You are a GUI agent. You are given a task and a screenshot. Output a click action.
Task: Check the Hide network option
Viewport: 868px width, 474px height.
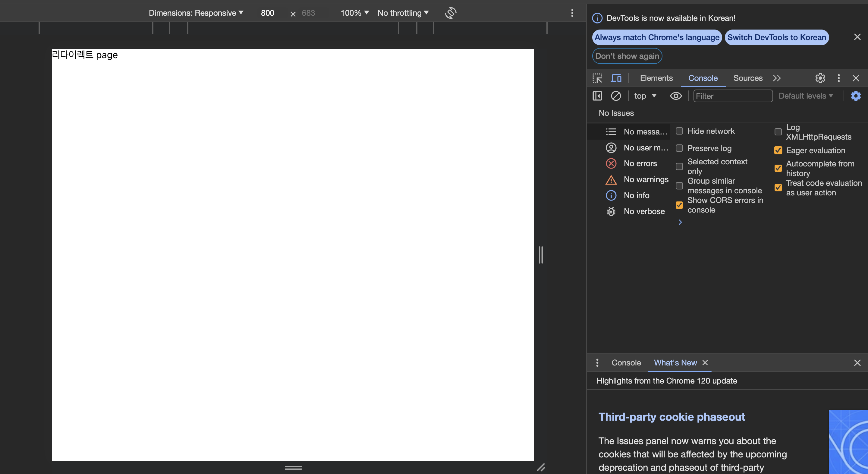coord(679,131)
